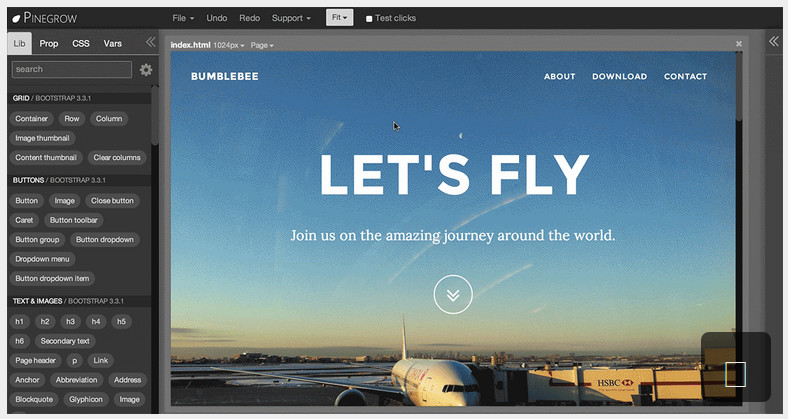The image size is (788, 419).
Task: Select the h1 heading element
Action: click(x=19, y=322)
